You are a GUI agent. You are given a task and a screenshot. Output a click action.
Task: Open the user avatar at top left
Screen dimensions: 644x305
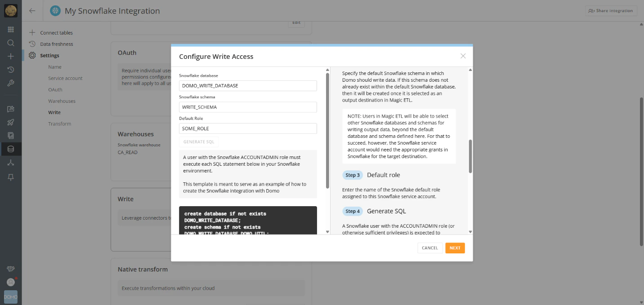(x=11, y=11)
